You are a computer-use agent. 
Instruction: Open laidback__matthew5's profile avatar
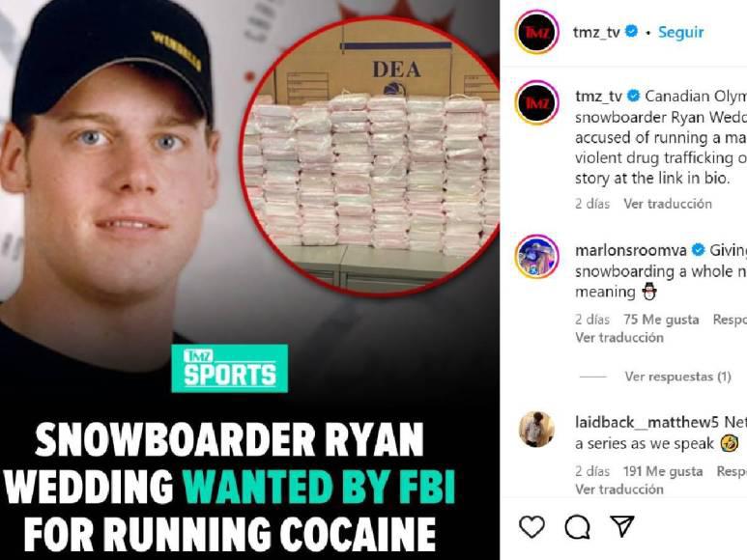[536, 429]
